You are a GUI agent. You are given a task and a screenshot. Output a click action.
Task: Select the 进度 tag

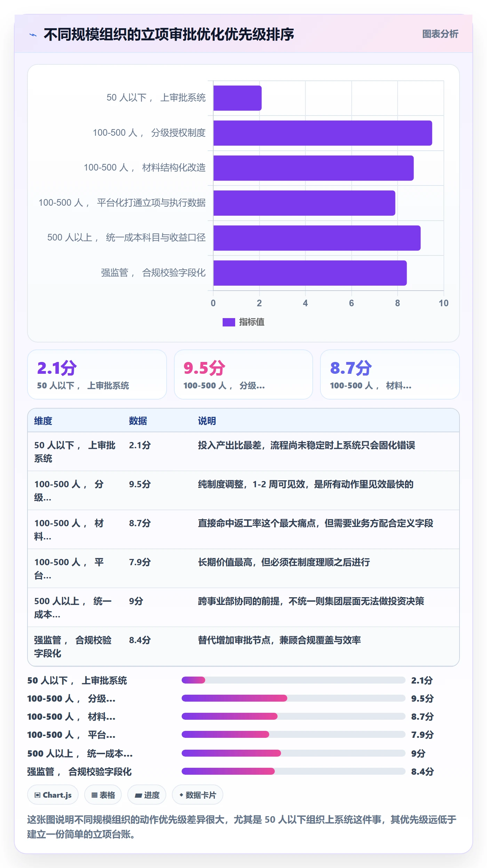coord(147,795)
